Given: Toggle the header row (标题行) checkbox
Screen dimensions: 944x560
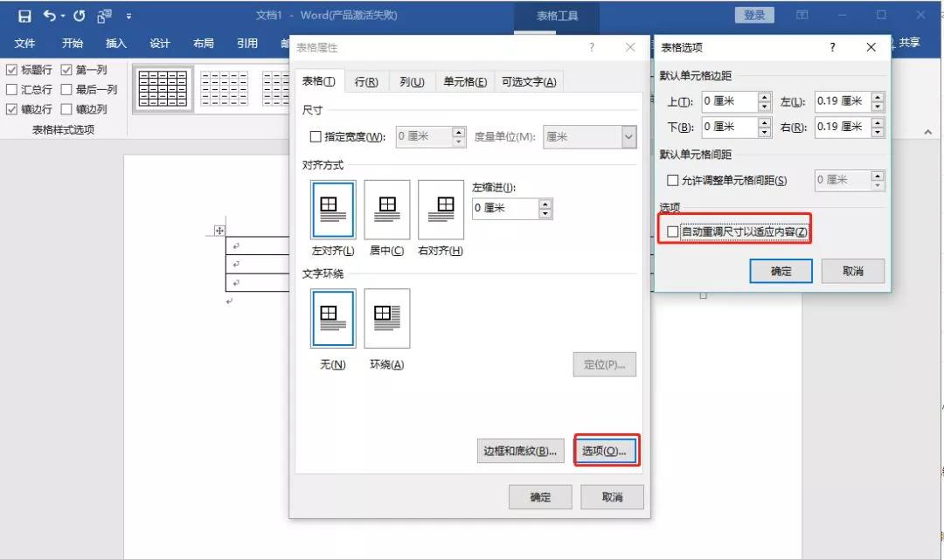Looking at the screenshot, I should click(x=11, y=70).
